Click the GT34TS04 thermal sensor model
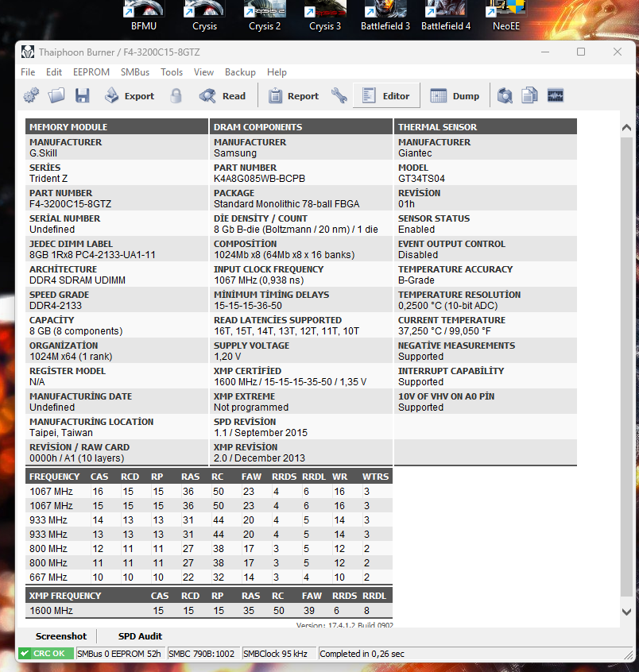Image resolution: width=639 pixels, height=672 pixels. click(421, 178)
